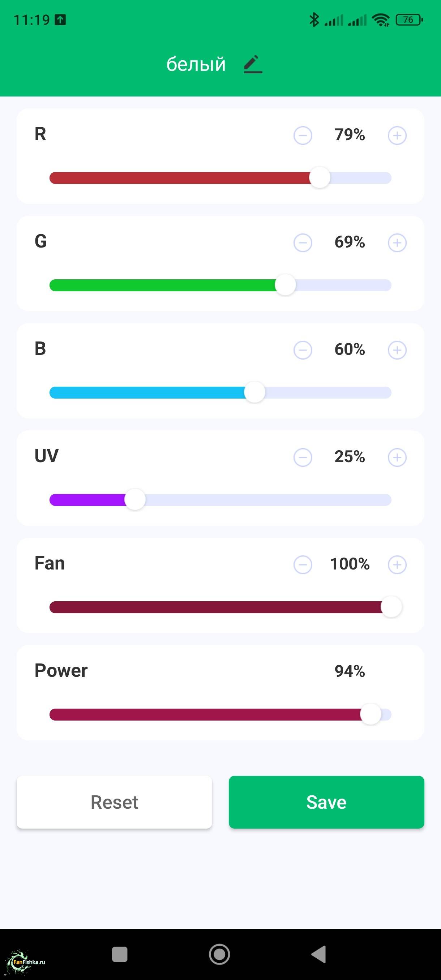Raise the Fan speed using the plus icon

tap(397, 564)
